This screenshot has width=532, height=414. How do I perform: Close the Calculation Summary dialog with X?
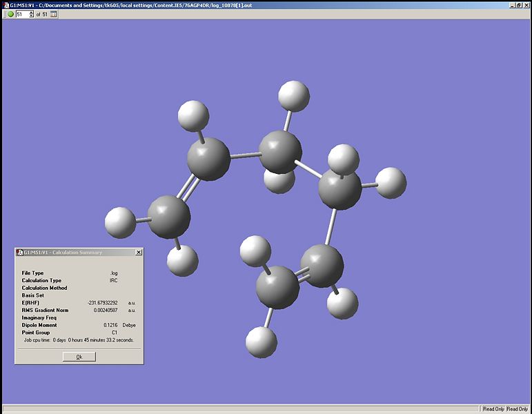139,252
